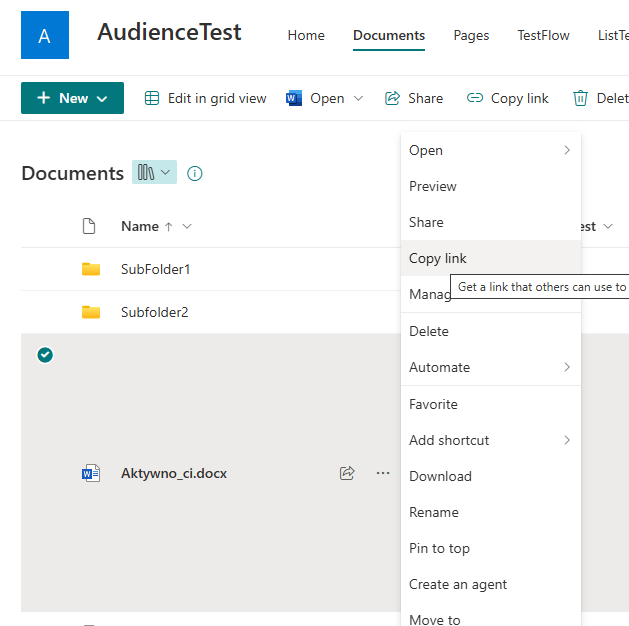Deselect the checked circle on Aktywno_ci.docx row
The image size is (629, 626).
(x=45, y=355)
